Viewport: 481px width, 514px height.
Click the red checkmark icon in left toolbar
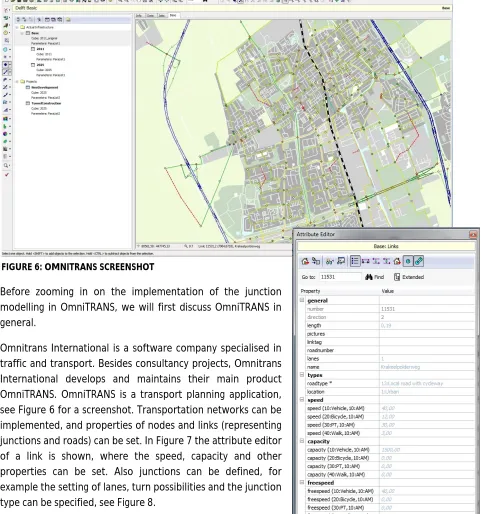(x=6, y=174)
